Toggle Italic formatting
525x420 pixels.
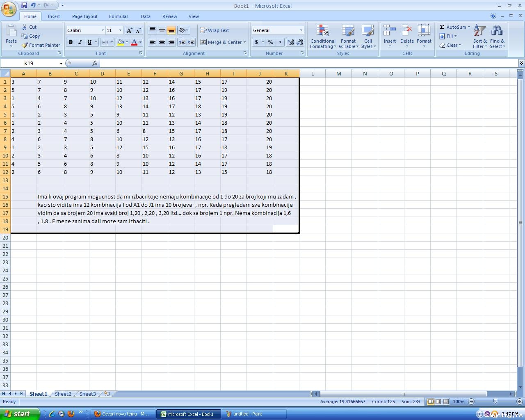(x=80, y=42)
